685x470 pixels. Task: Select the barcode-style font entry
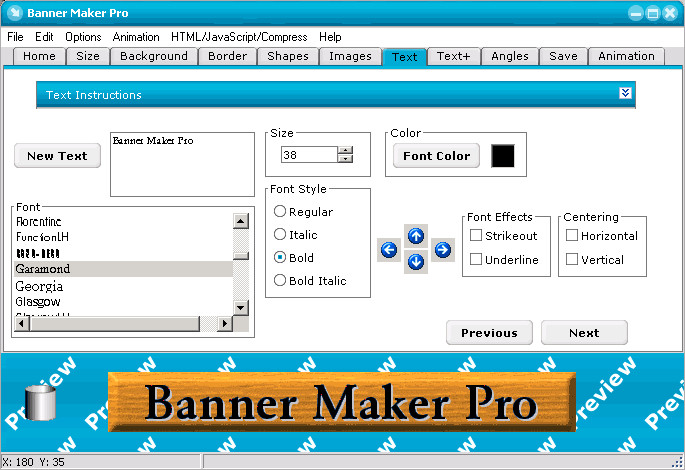pyautogui.click(x=124, y=253)
